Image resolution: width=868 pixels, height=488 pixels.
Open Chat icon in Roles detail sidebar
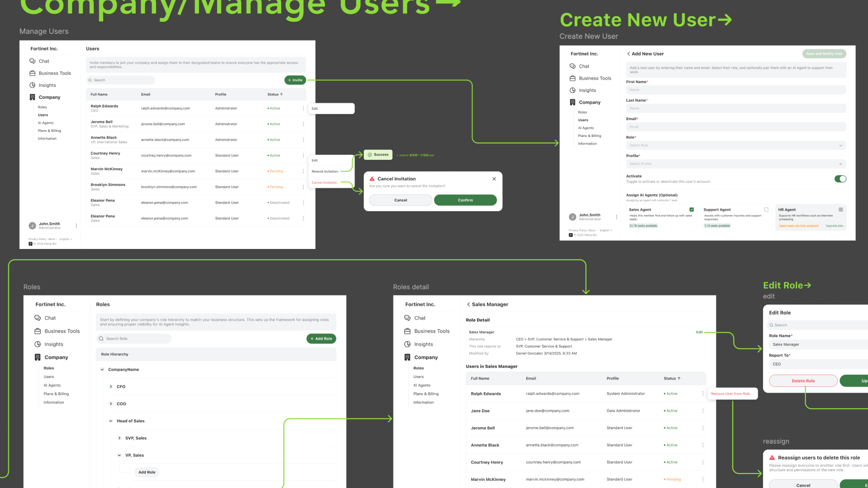click(x=407, y=318)
